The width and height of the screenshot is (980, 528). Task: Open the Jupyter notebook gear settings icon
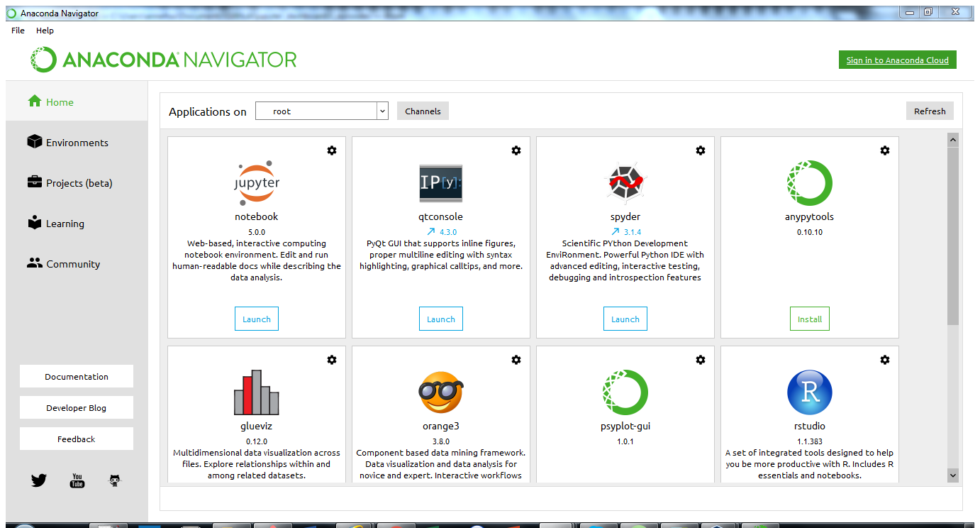coord(332,150)
